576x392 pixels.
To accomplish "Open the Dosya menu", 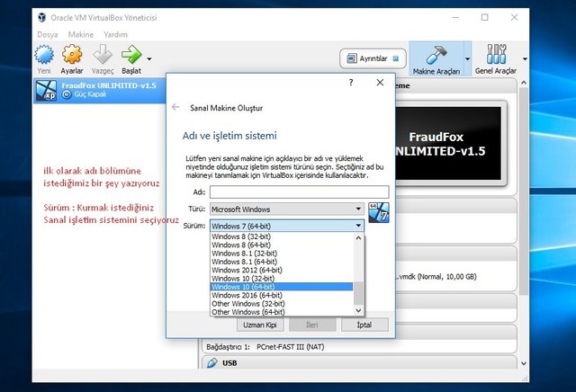I will (48, 34).
